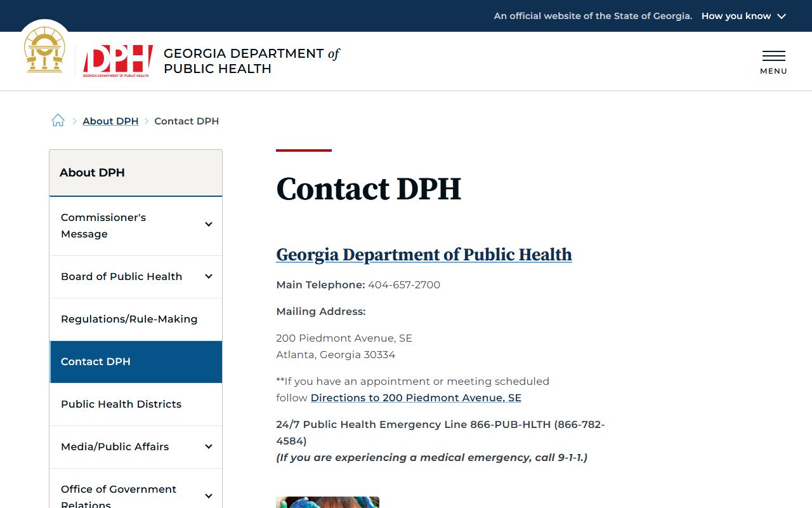The height and width of the screenshot is (508, 812).
Task: Expand Media/Public Affairs submenu arrow
Action: pos(208,446)
